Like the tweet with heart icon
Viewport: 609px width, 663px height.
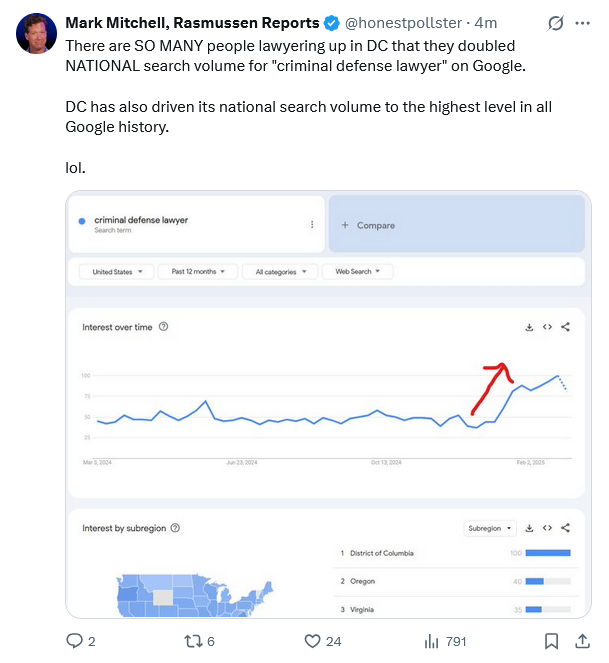coord(312,641)
